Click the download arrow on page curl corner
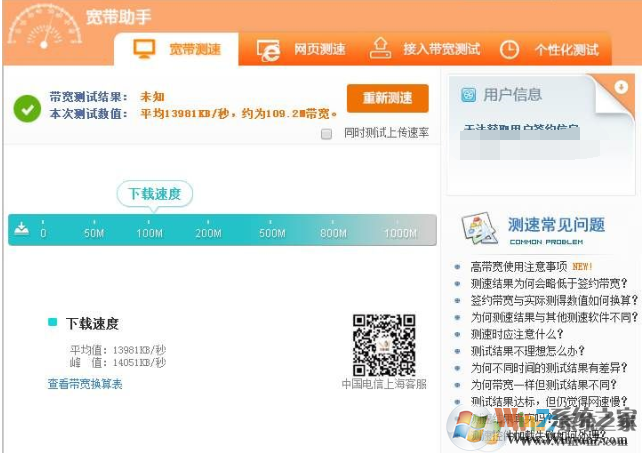The height and width of the screenshot is (453, 644). [621, 87]
